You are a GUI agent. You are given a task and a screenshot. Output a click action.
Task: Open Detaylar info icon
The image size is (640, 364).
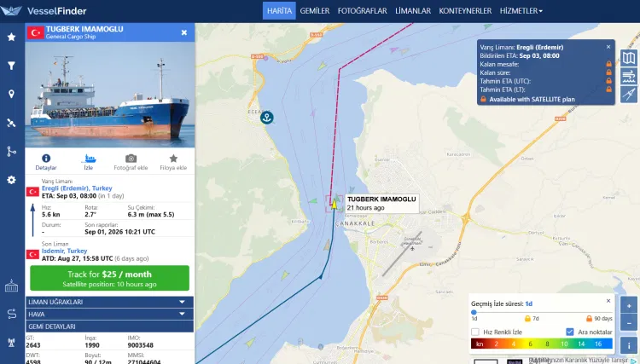point(46,159)
